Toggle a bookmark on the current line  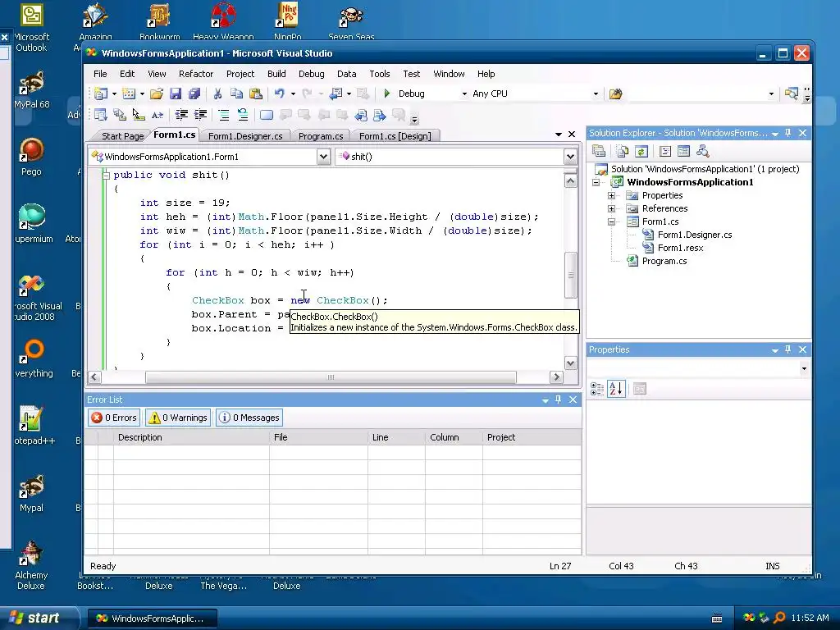(267, 115)
